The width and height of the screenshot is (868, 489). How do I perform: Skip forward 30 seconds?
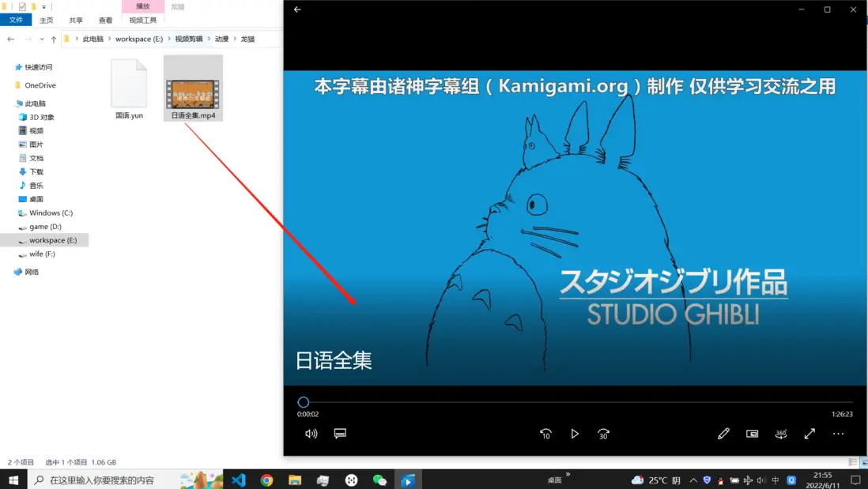pyautogui.click(x=603, y=434)
